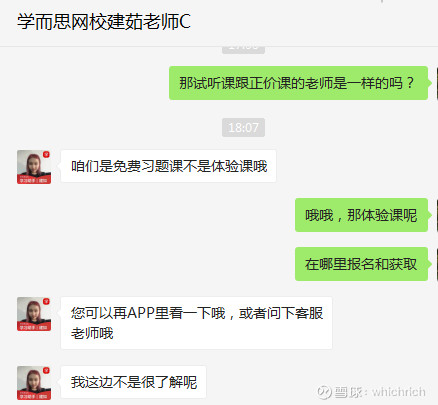Click own avatar edge beside 哦哦,那体验课呢
Viewport: 438px width, 405px height.
[437, 215]
